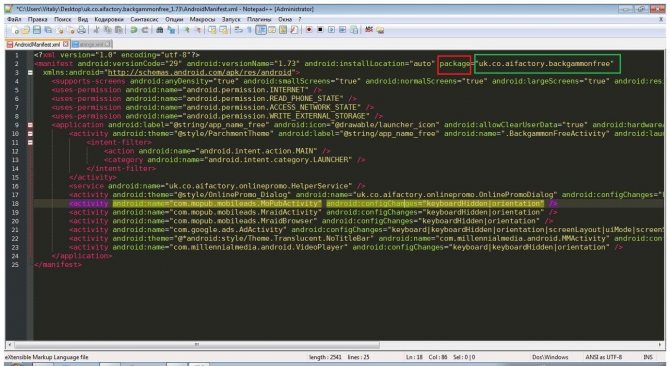Click the Close All documents toolbar icon
Viewport: 670px width, 366px height.
[x=71, y=30]
